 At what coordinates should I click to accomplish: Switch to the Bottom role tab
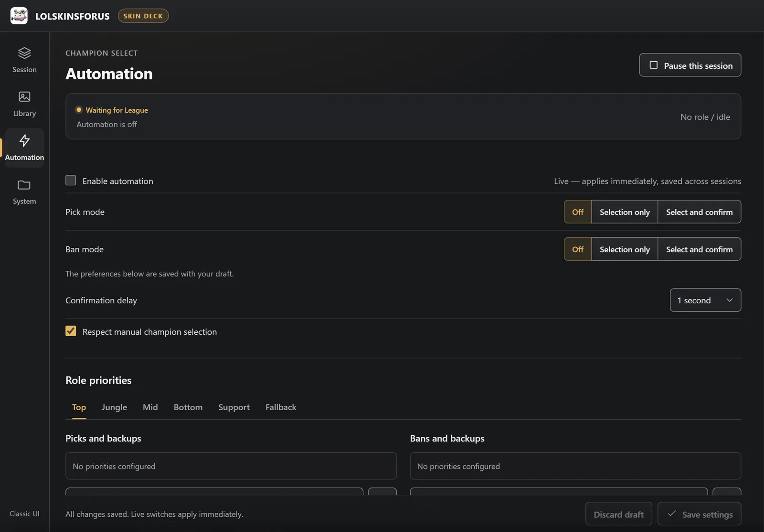tap(188, 407)
